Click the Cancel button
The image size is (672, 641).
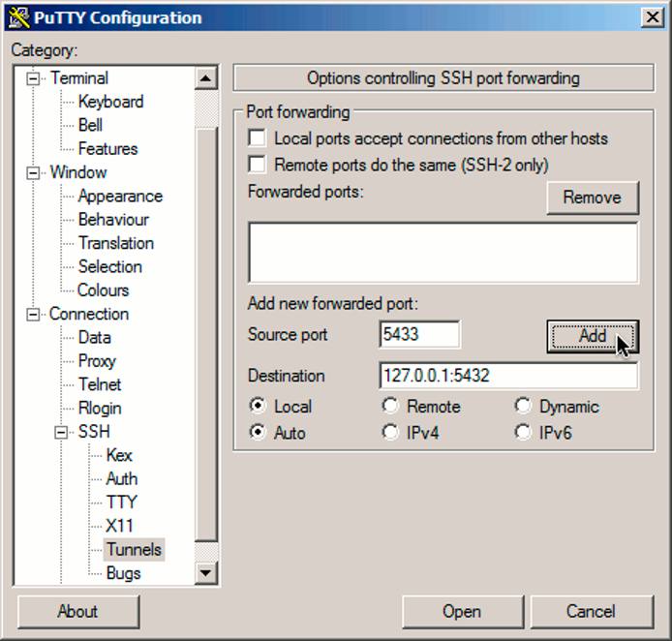[592, 611]
